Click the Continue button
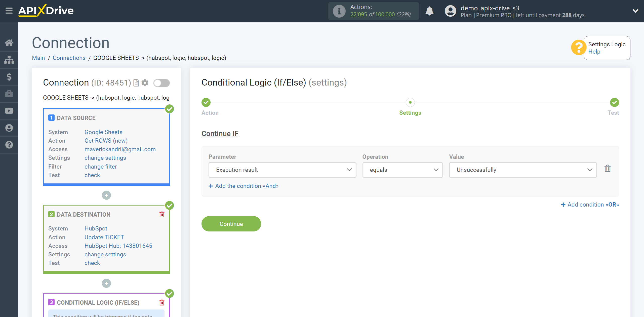This screenshot has width=644, height=317. pyautogui.click(x=231, y=224)
